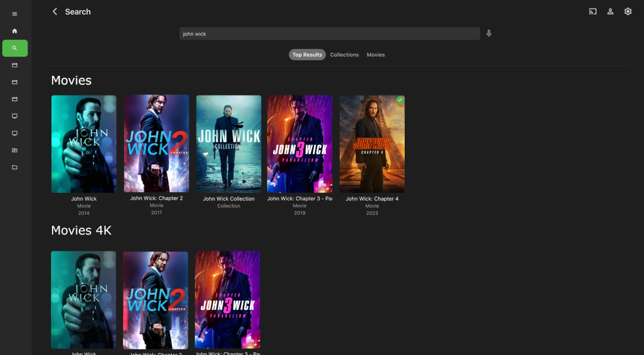Open the plain folder library icon in sidebar
The width and height of the screenshot is (644, 355).
pyautogui.click(x=14, y=168)
